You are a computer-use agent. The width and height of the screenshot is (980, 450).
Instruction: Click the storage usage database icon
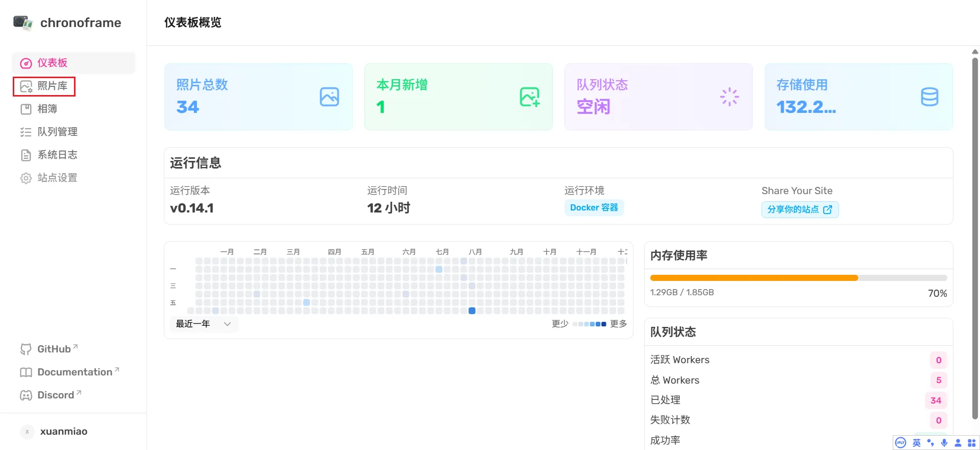click(x=929, y=97)
